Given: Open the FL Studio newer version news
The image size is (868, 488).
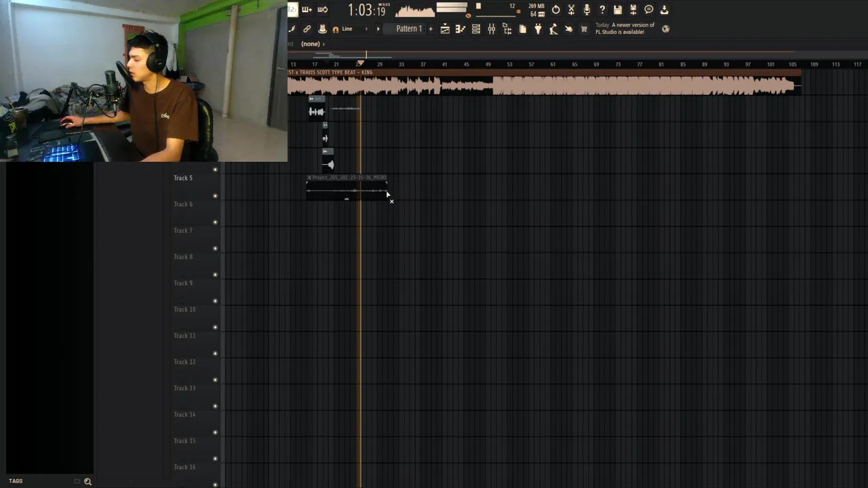Looking at the screenshot, I should (x=625, y=28).
